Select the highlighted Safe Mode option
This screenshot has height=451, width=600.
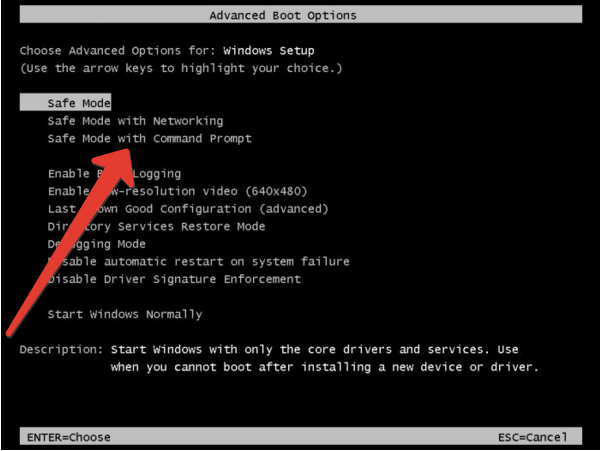click(x=79, y=103)
